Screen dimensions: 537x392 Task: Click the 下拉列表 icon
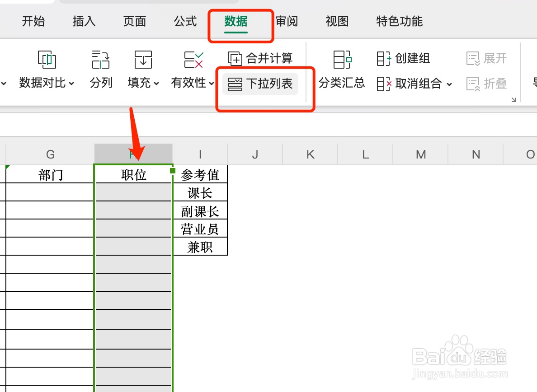coord(235,84)
